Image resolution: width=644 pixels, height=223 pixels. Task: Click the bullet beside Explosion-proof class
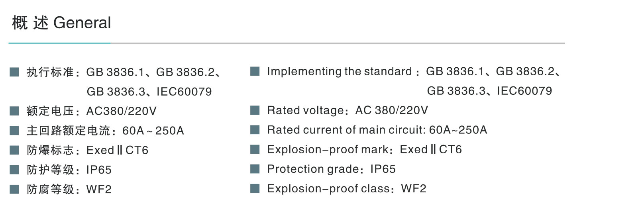(x=255, y=188)
